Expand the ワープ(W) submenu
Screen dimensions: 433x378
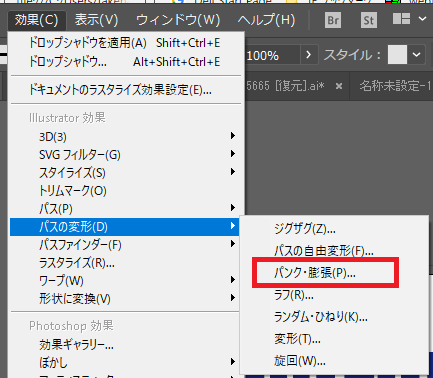click(125, 281)
